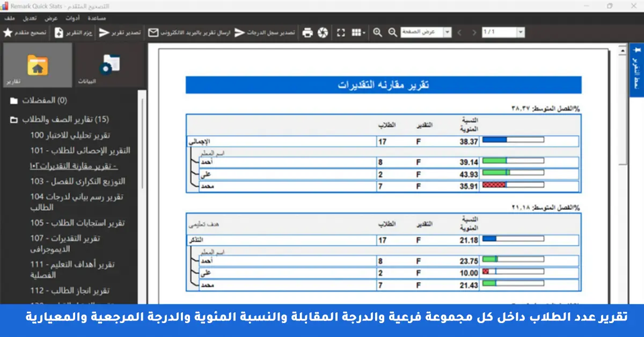Click the 38.37 percentage in the الإجمالى row

pos(468,142)
